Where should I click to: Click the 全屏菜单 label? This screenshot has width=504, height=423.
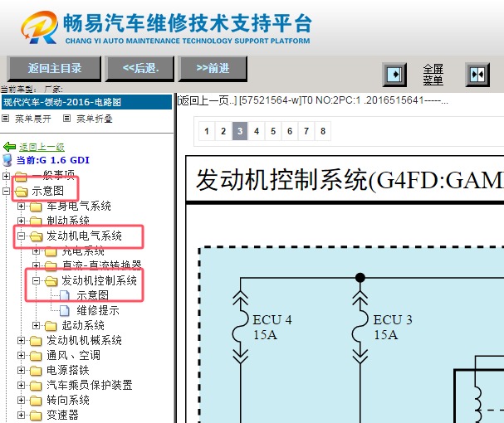(x=433, y=75)
